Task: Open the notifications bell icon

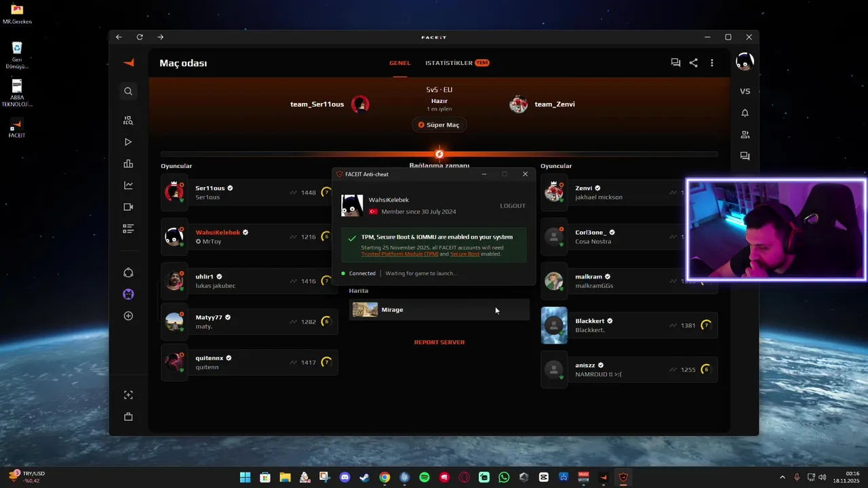Action: [x=745, y=113]
